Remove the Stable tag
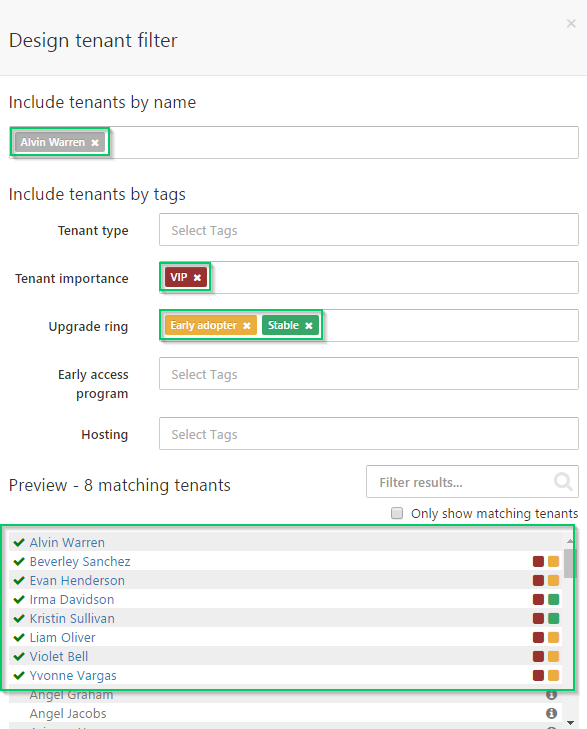This screenshot has width=587, height=729. (x=309, y=325)
